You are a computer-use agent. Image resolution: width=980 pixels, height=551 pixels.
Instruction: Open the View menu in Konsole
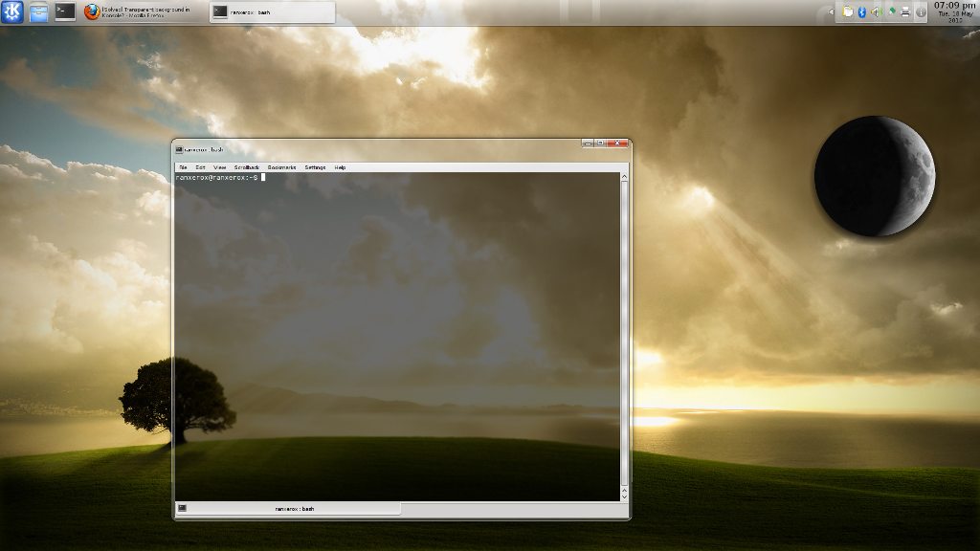(x=219, y=167)
